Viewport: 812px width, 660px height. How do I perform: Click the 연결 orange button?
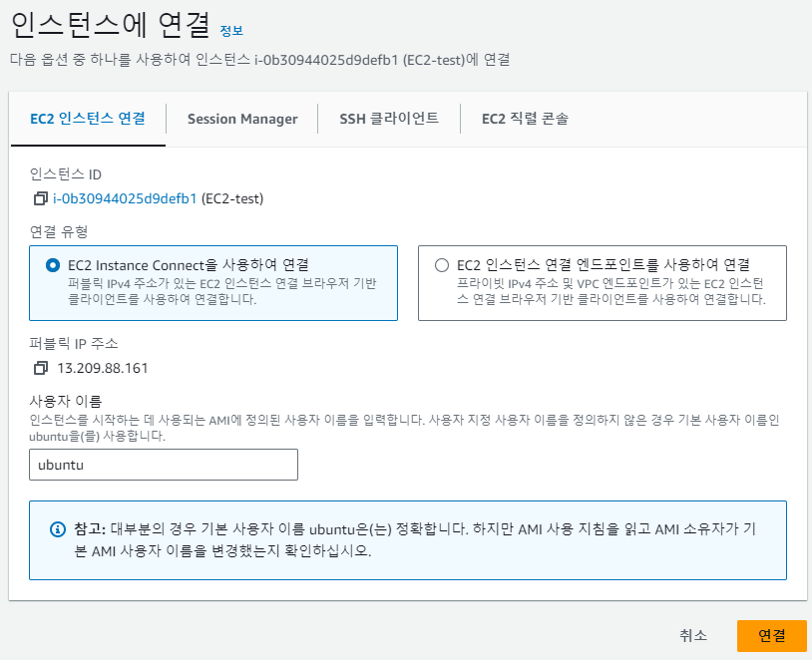772,636
